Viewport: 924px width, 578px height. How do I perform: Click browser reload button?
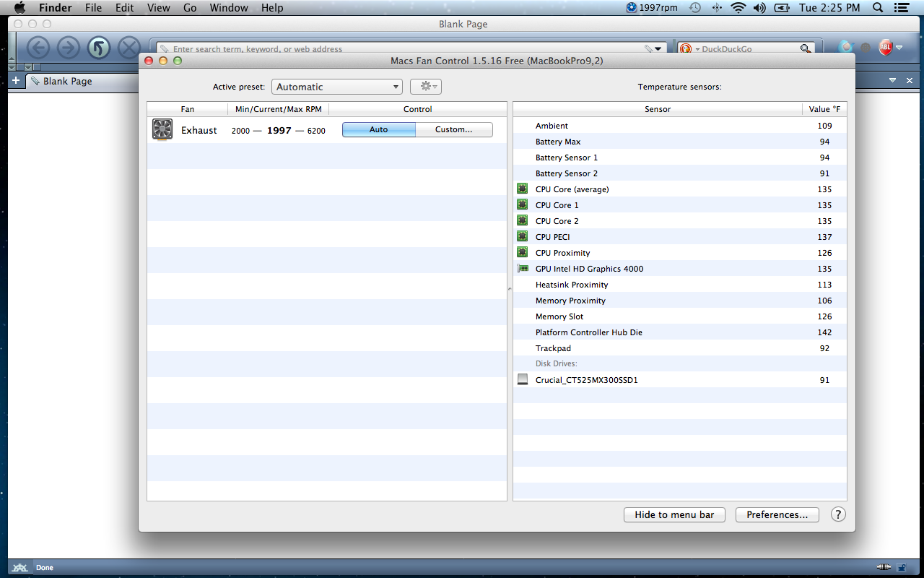point(99,48)
